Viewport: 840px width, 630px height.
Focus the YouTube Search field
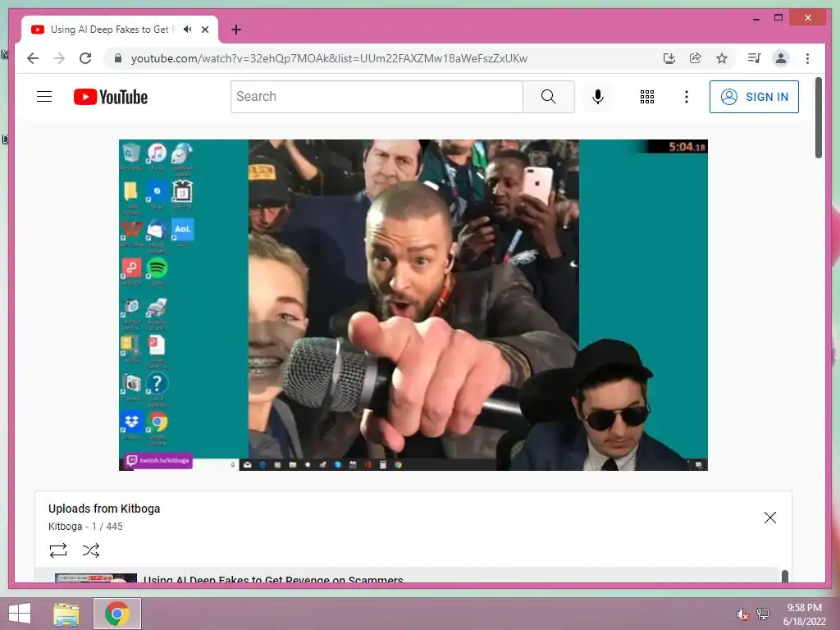[377, 97]
